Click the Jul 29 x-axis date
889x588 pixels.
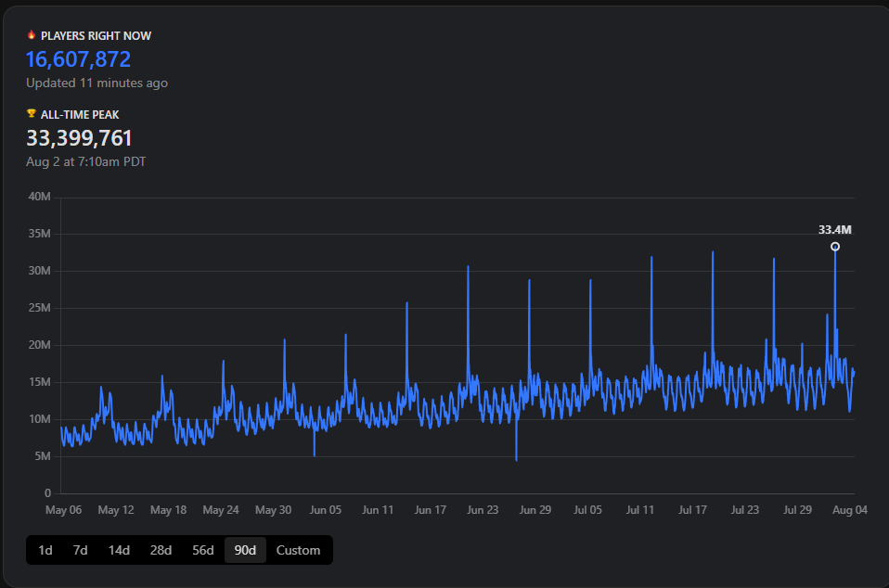coord(797,510)
